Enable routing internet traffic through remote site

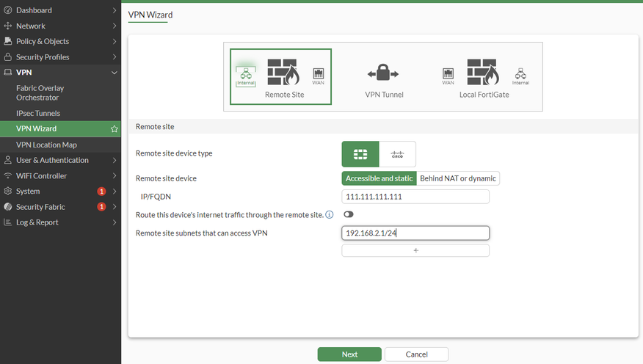[349, 214]
